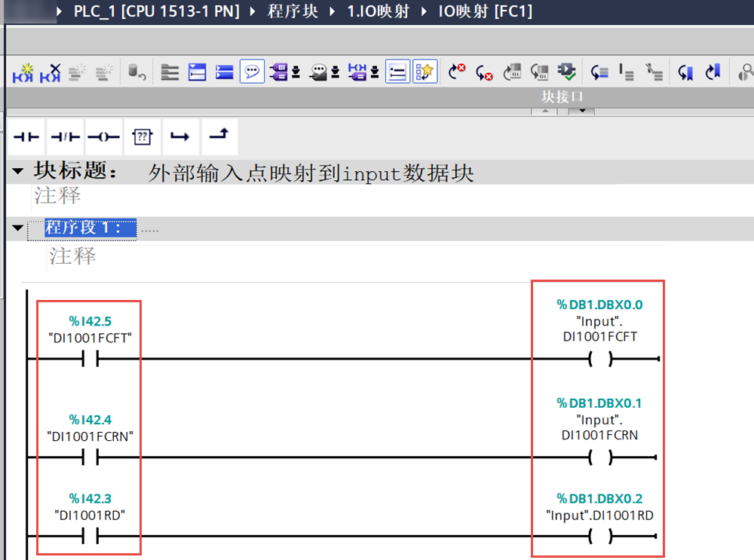Toggle the favorites bar in editor

pos(425,72)
